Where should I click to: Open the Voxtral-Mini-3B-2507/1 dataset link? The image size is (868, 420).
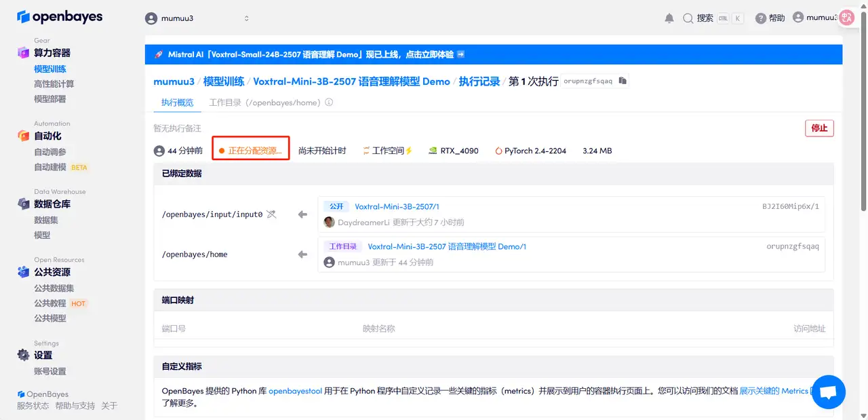pos(397,206)
